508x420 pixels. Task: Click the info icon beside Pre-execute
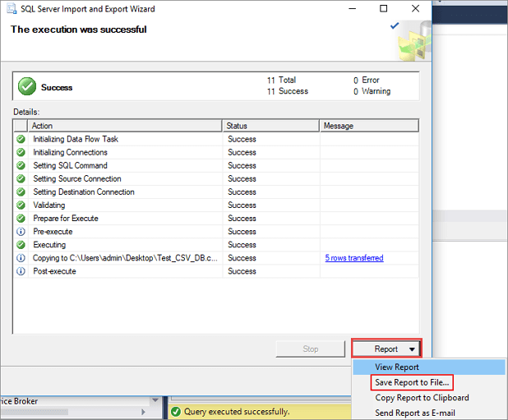pyautogui.click(x=21, y=231)
